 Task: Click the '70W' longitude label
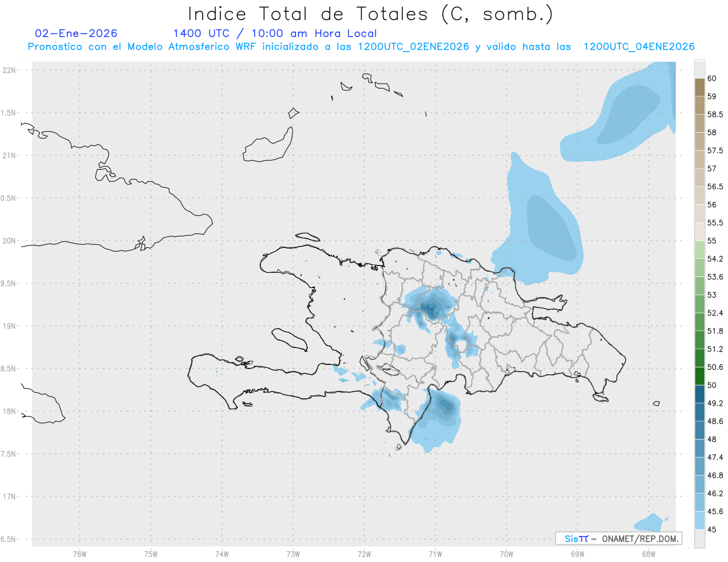coord(507,554)
